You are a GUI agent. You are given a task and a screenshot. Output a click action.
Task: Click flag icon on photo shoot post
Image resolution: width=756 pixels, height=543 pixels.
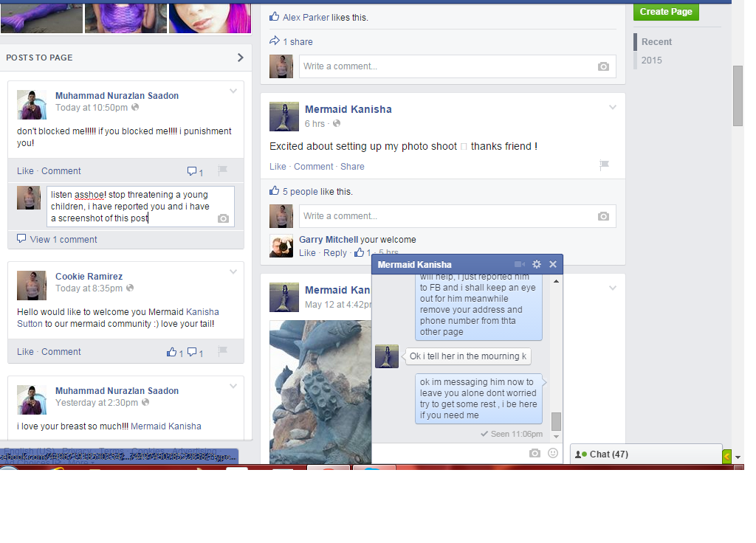pos(604,166)
